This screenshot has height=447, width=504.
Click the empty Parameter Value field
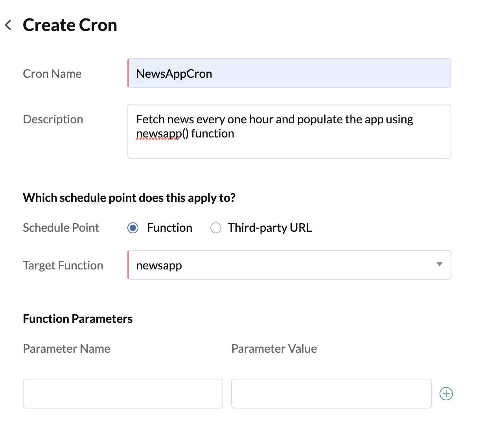point(331,394)
